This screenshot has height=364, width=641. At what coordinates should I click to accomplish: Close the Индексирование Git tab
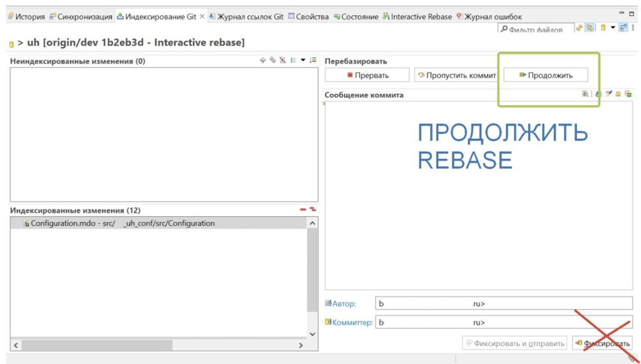tap(202, 17)
